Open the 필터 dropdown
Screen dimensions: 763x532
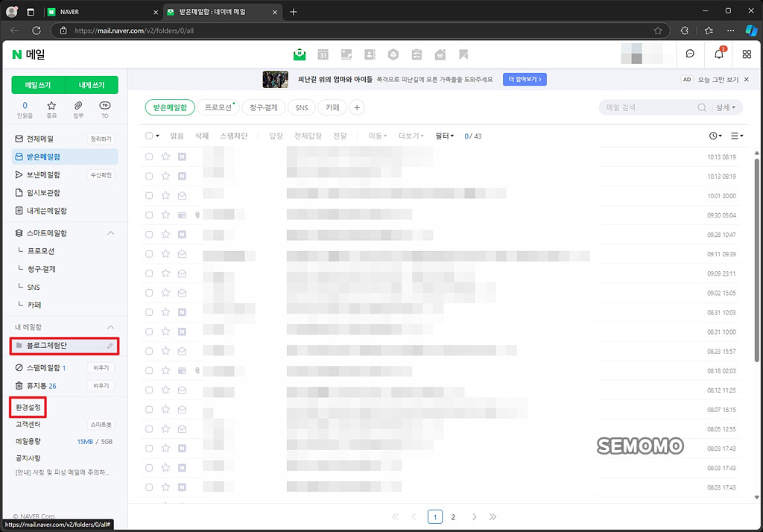coord(444,136)
